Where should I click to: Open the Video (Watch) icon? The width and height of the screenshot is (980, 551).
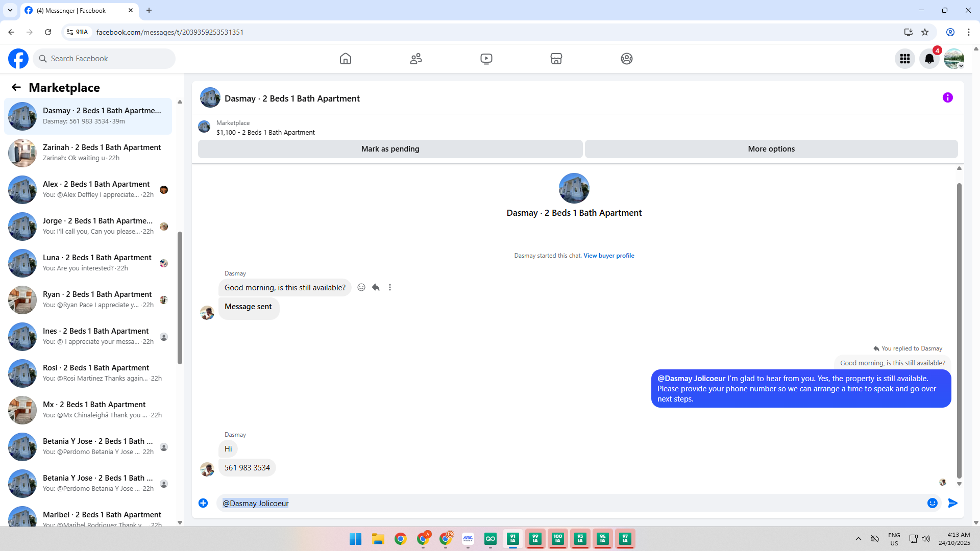(486, 59)
